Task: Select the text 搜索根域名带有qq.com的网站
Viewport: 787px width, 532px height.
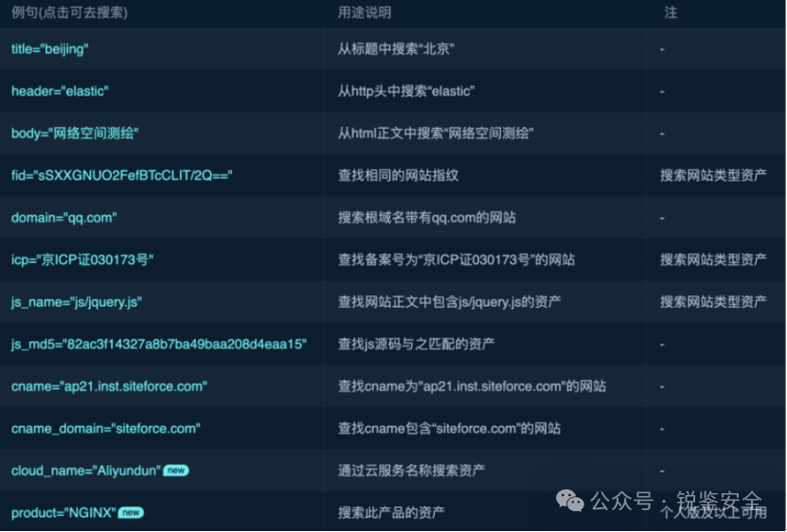Action: (x=426, y=218)
